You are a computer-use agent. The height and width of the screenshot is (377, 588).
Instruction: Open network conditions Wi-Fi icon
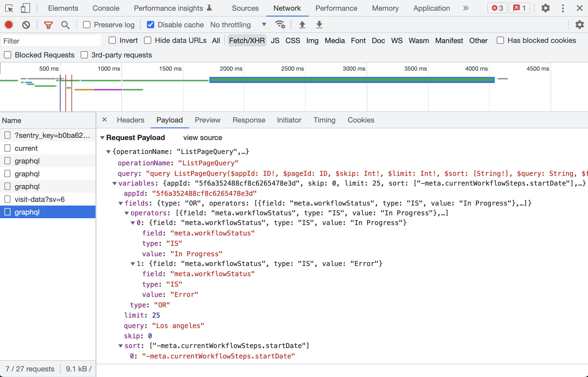[280, 25]
